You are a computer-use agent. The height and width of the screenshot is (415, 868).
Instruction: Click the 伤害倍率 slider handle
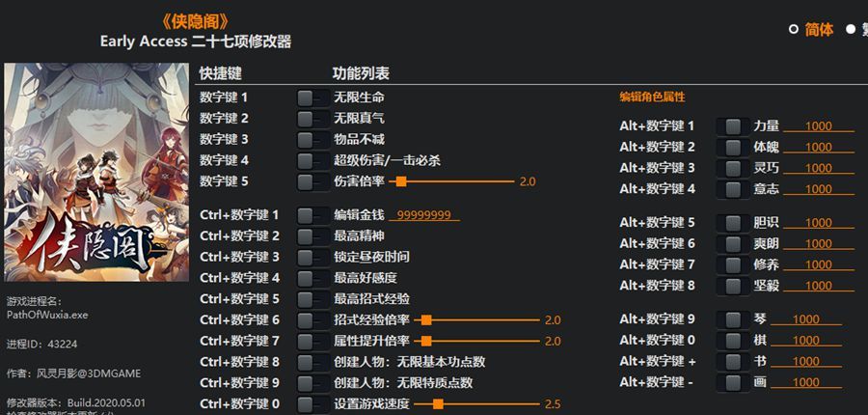(x=401, y=181)
